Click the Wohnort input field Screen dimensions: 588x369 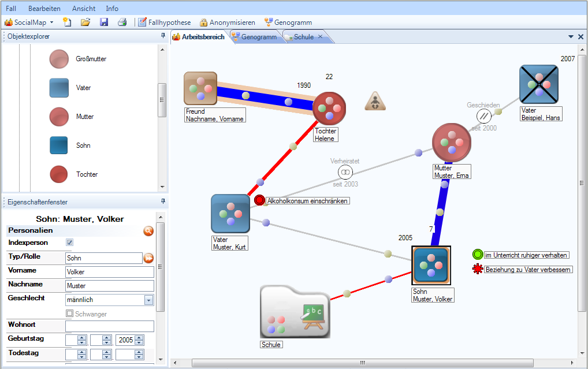[110, 326]
